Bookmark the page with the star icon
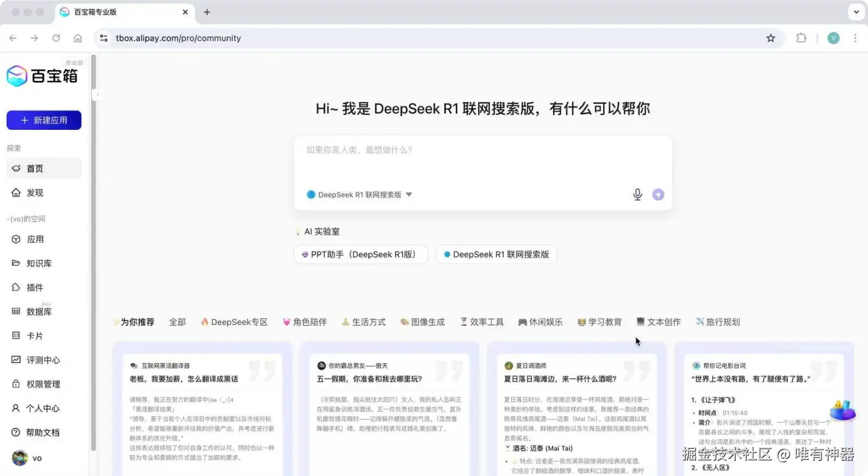This screenshot has width=868, height=476. (x=770, y=37)
